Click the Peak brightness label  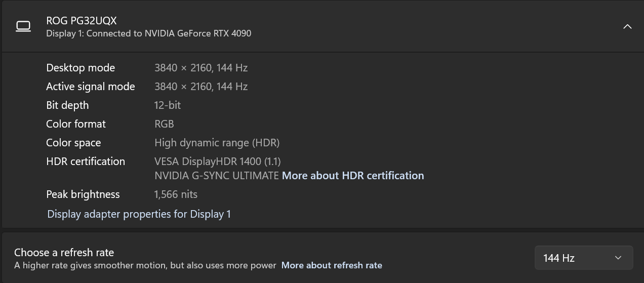[83, 194]
